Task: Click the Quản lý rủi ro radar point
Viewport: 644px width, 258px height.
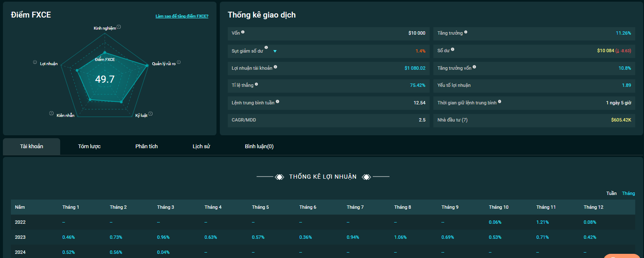Action: [147, 65]
